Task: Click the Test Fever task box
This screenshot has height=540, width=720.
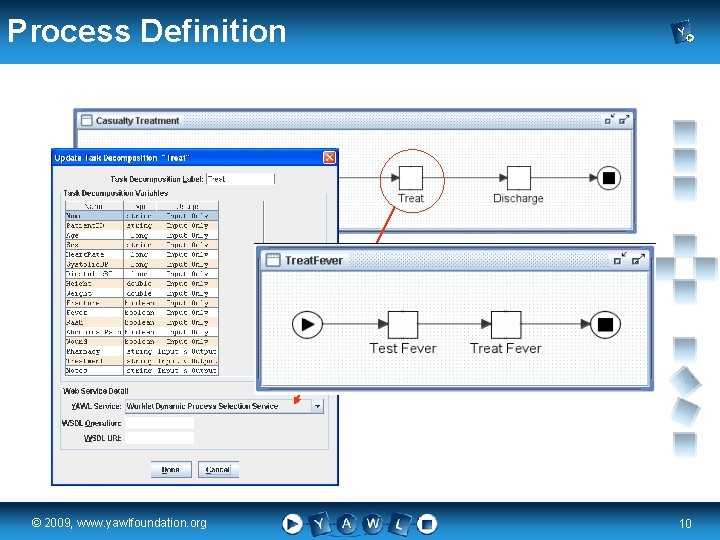Action: click(x=403, y=324)
